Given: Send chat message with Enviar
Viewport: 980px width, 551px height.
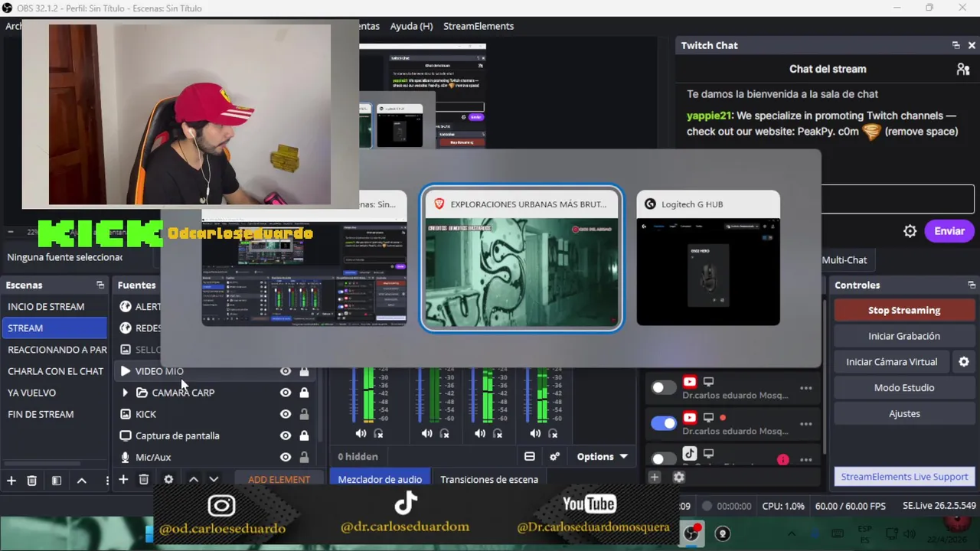Looking at the screenshot, I should click(x=949, y=231).
